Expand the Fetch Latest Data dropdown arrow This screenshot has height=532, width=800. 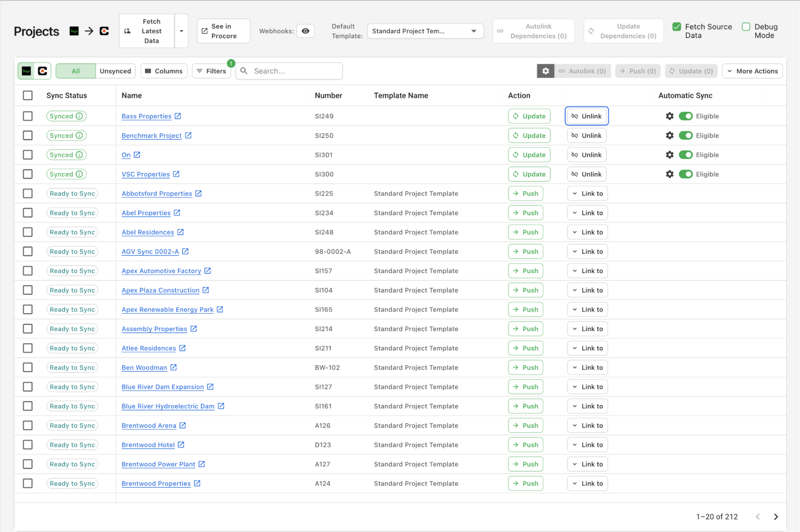(x=181, y=31)
